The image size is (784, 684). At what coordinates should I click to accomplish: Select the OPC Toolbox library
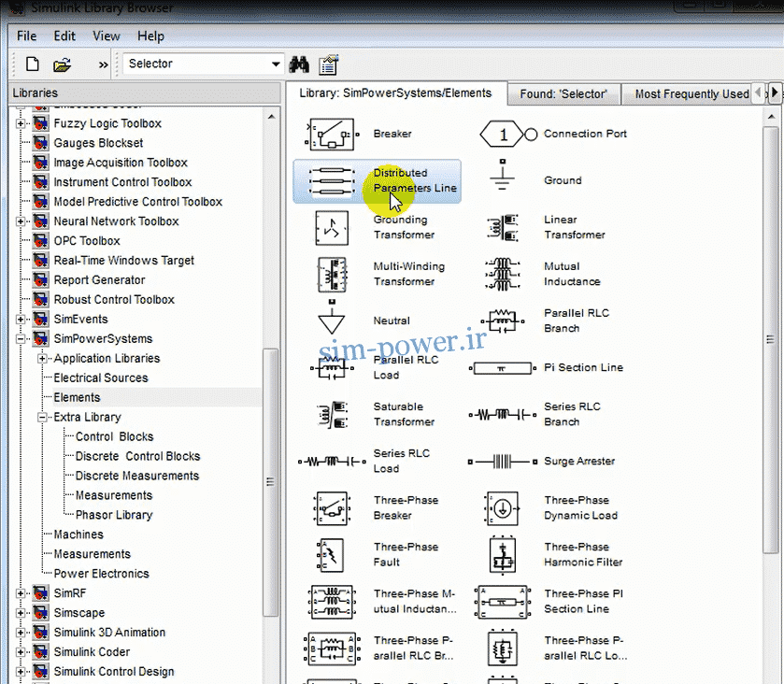pyautogui.click(x=87, y=241)
